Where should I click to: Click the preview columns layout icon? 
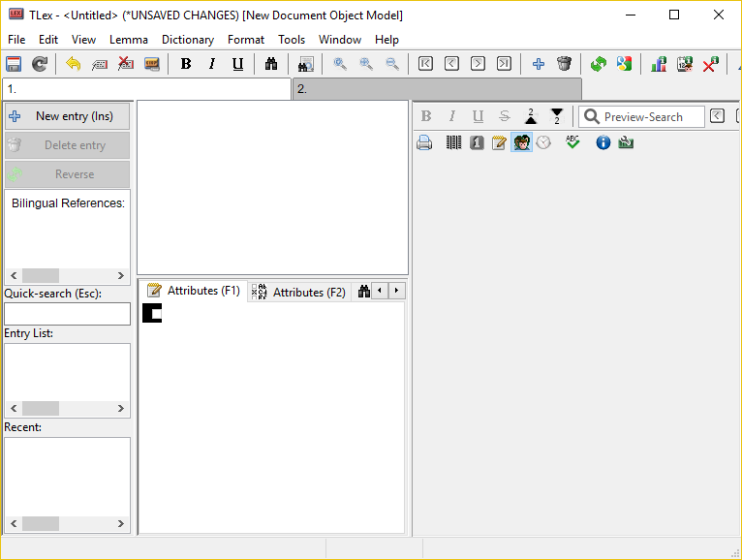click(453, 142)
